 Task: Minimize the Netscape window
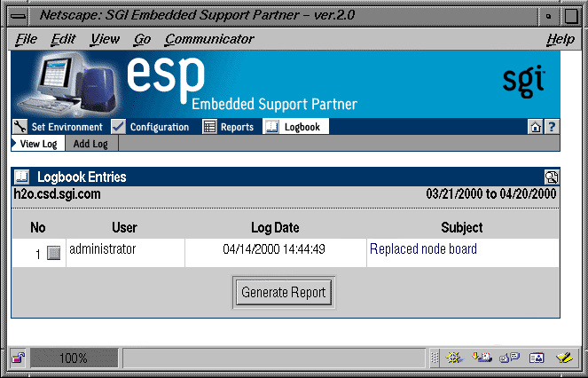549,16
